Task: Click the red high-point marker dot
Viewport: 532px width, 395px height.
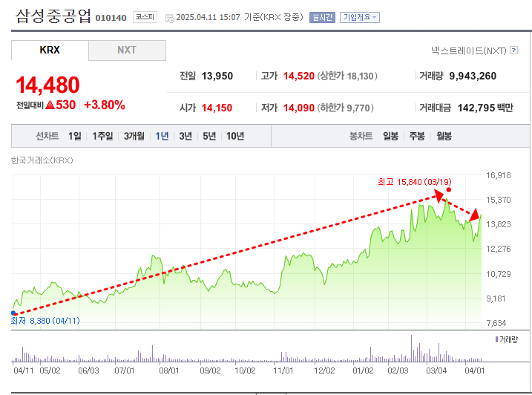Action: click(x=449, y=190)
